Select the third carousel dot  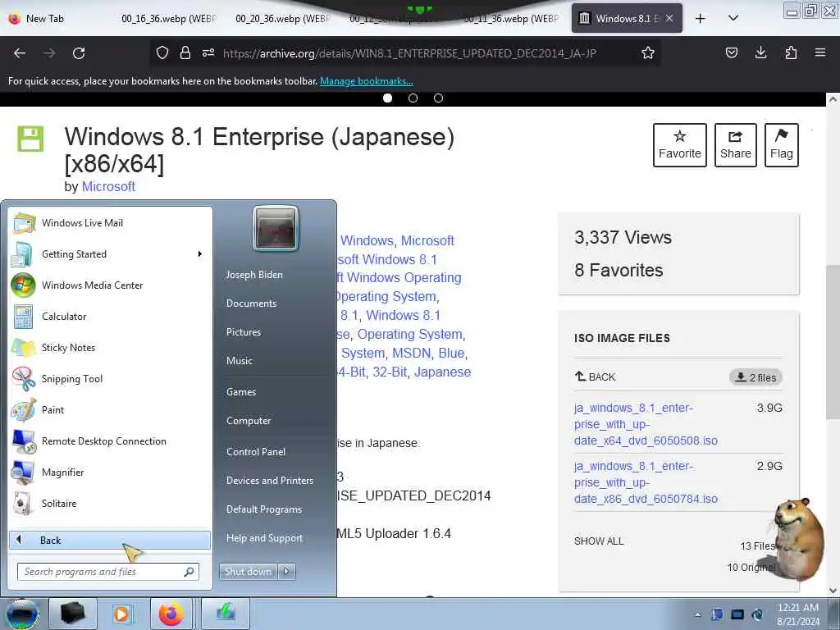(438, 98)
